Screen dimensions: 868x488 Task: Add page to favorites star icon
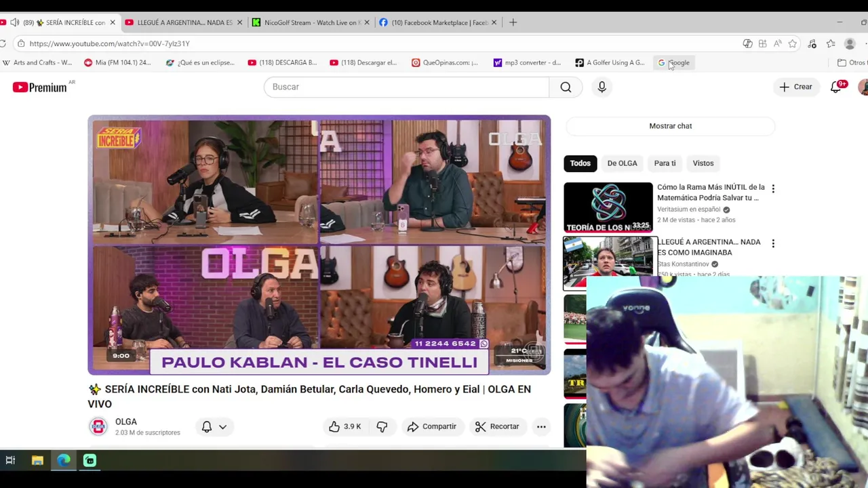(x=792, y=43)
